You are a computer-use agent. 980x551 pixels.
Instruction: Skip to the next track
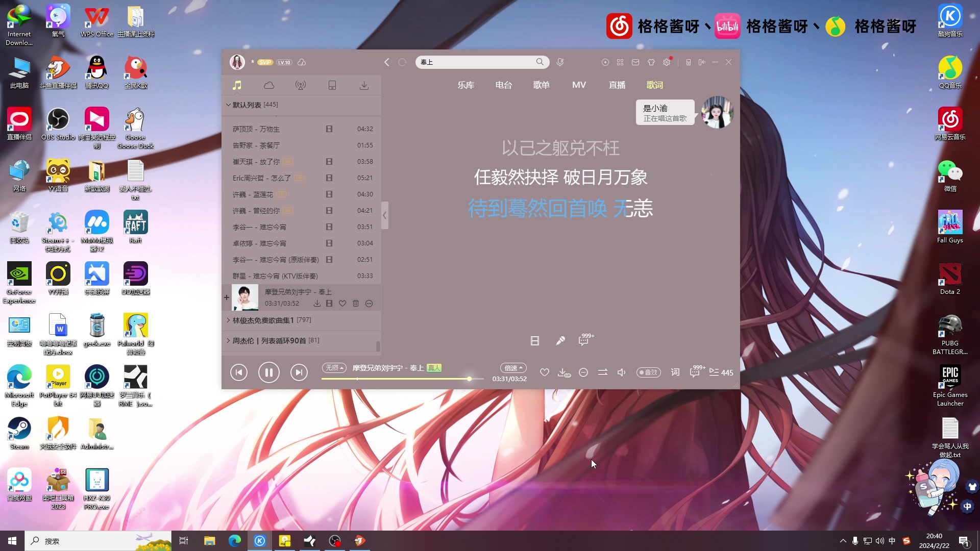pyautogui.click(x=299, y=372)
